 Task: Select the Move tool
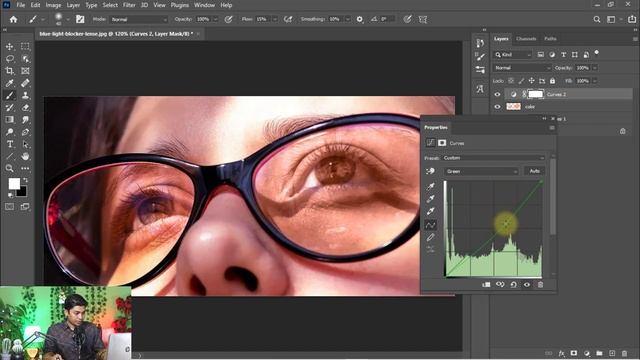point(9,47)
